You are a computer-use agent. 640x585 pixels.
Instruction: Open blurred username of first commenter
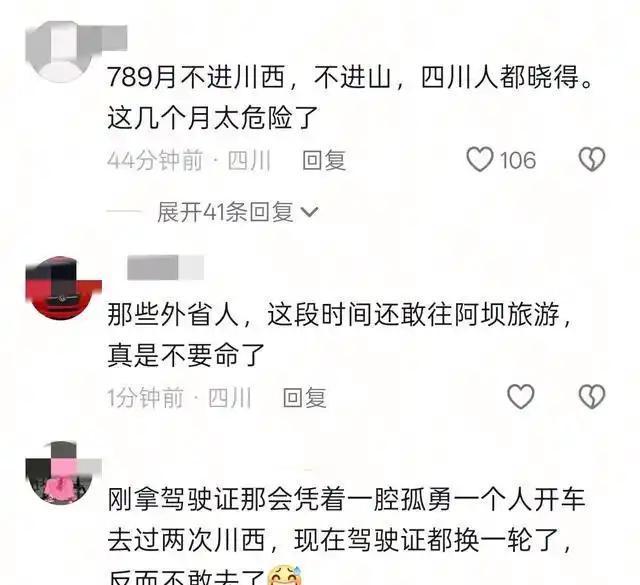(x=109, y=38)
